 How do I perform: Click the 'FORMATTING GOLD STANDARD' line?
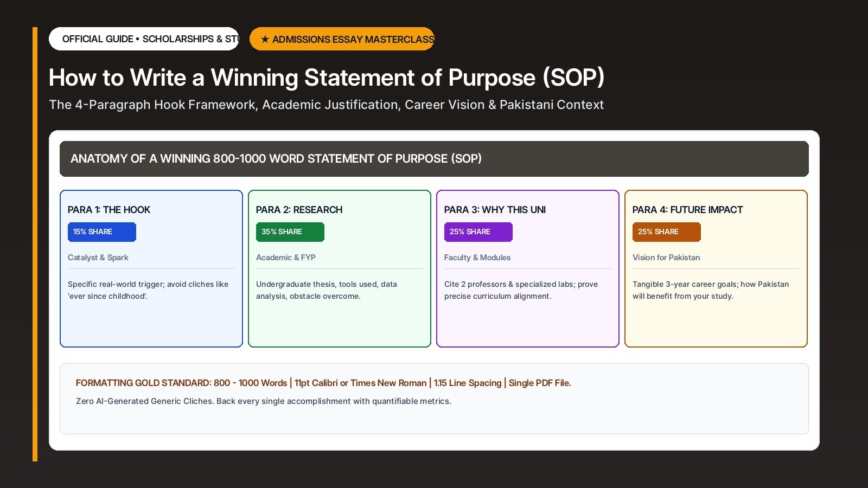323,383
